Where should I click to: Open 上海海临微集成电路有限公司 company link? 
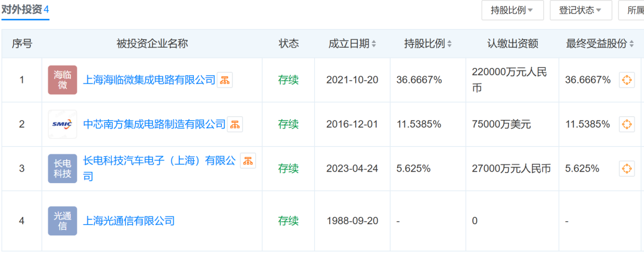[149, 80]
